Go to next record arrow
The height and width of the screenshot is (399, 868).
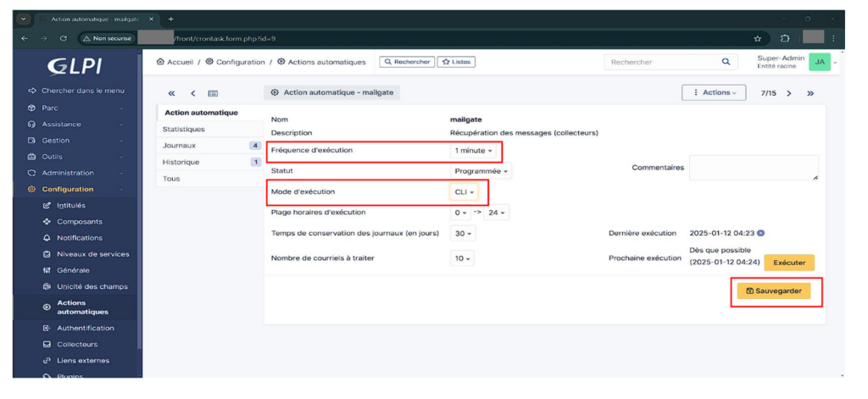click(x=789, y=93)
